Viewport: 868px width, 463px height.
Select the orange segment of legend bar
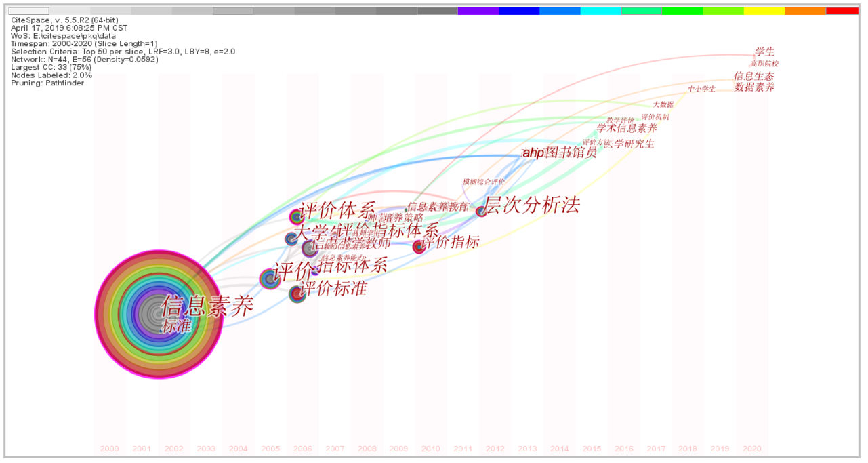pos(805,11)
